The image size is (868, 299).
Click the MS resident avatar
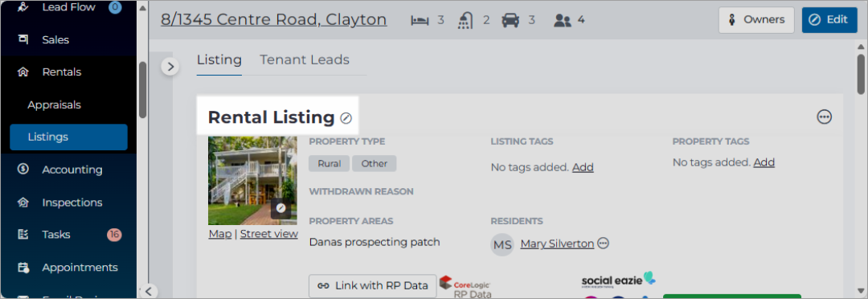502,244
